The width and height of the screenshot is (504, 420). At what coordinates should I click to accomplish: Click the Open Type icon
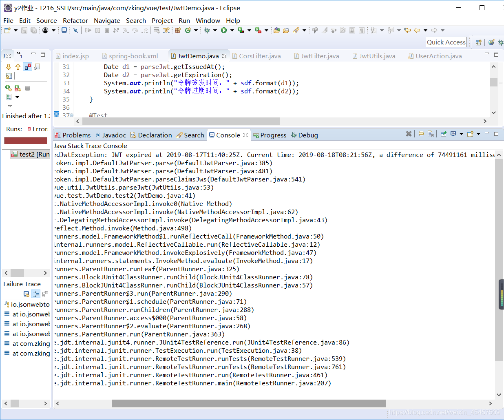[276, 30]
